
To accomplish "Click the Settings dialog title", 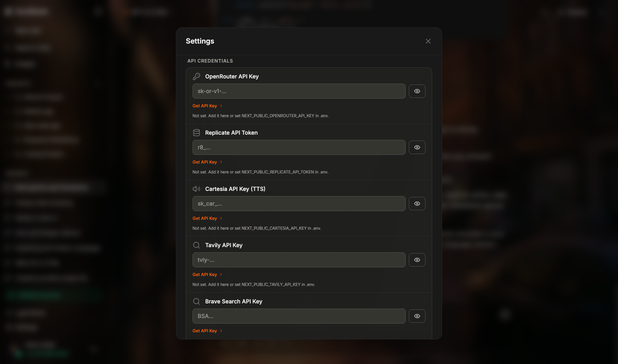I will 200,41.
